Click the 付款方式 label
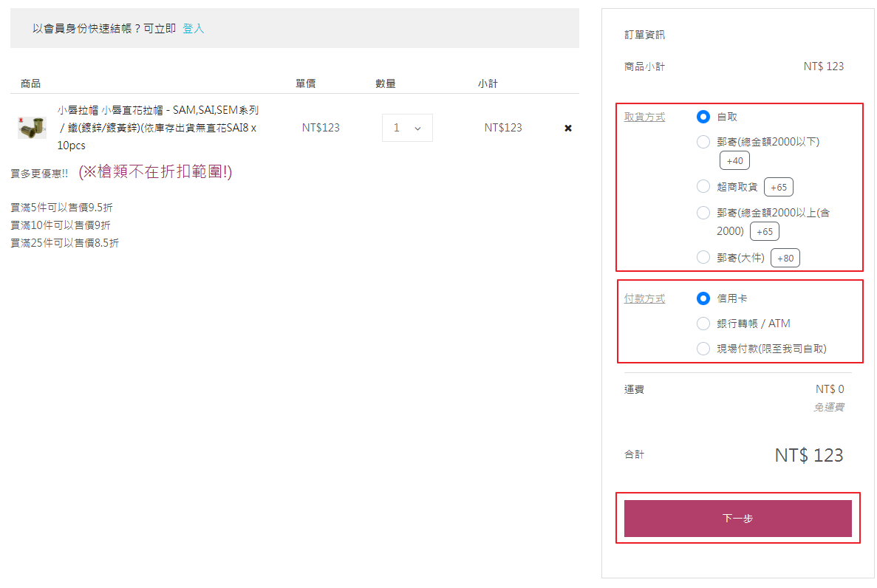 pyautogui.click(x=644, y=298)
